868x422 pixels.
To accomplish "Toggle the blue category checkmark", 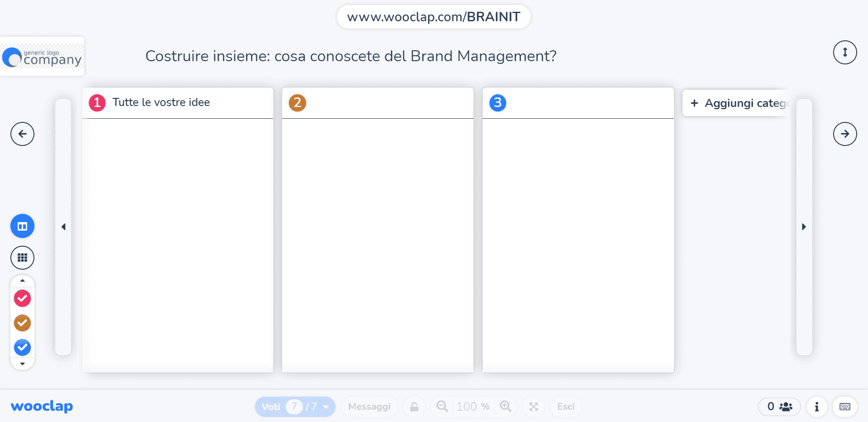I will 22,348.
